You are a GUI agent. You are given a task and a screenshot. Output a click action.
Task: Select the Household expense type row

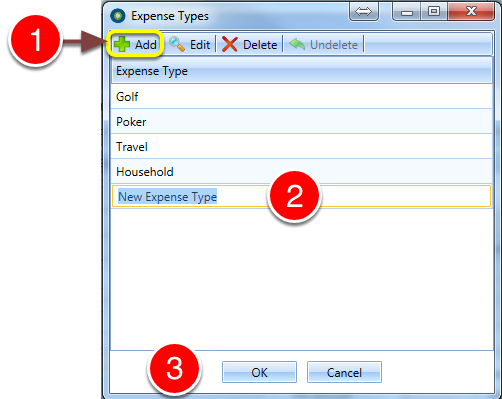[302, 171]
